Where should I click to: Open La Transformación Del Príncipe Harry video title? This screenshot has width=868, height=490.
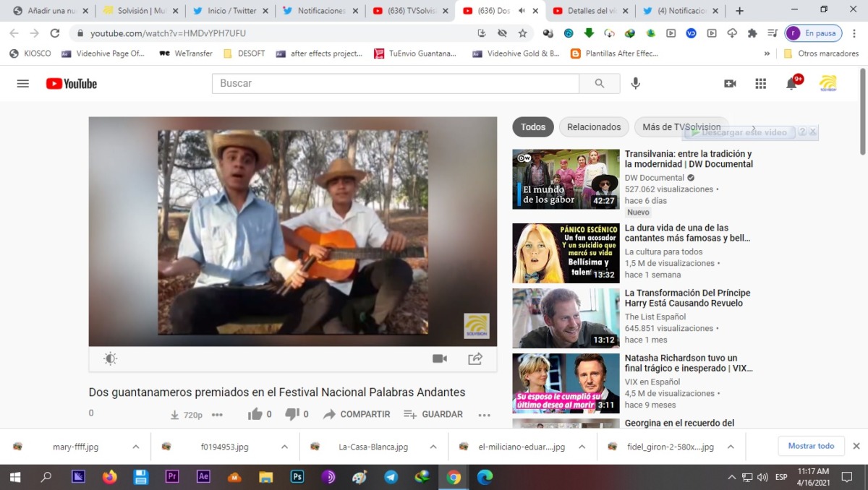pos(688,298)
